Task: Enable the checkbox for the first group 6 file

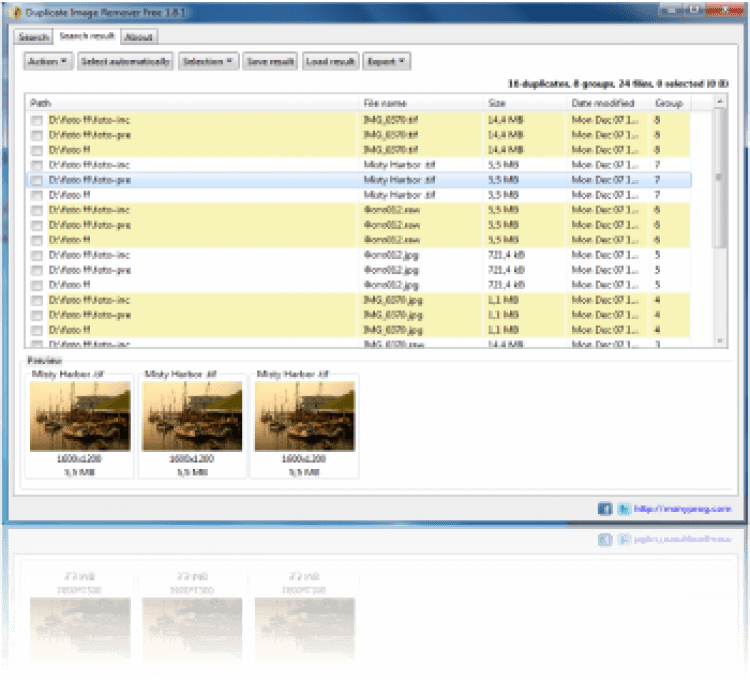Action: pos(37,210)
